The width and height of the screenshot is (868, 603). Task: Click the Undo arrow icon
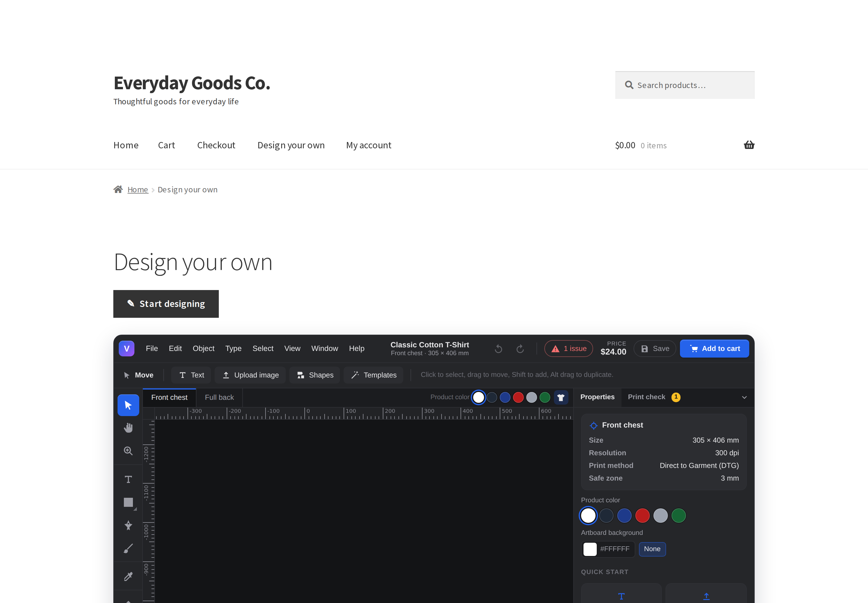coord(498,349)
